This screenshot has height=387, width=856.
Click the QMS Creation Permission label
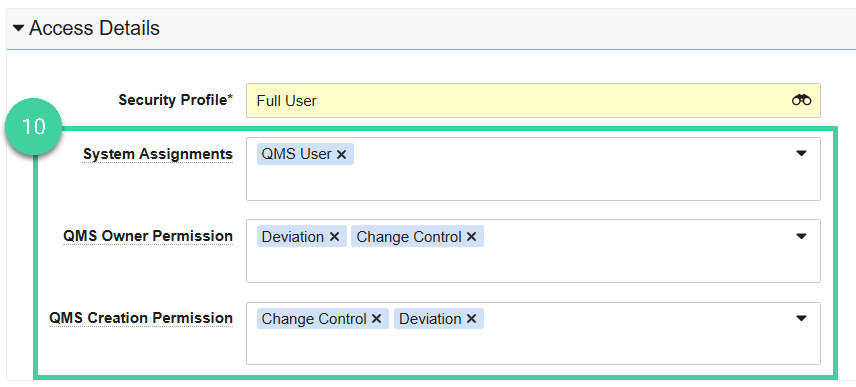tap(141, 318)
